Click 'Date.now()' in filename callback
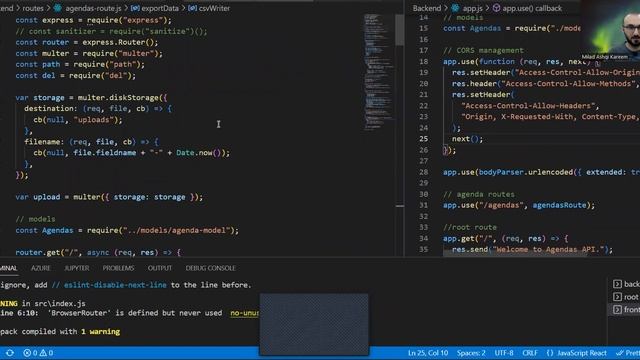640x360 pixels. 198,153
